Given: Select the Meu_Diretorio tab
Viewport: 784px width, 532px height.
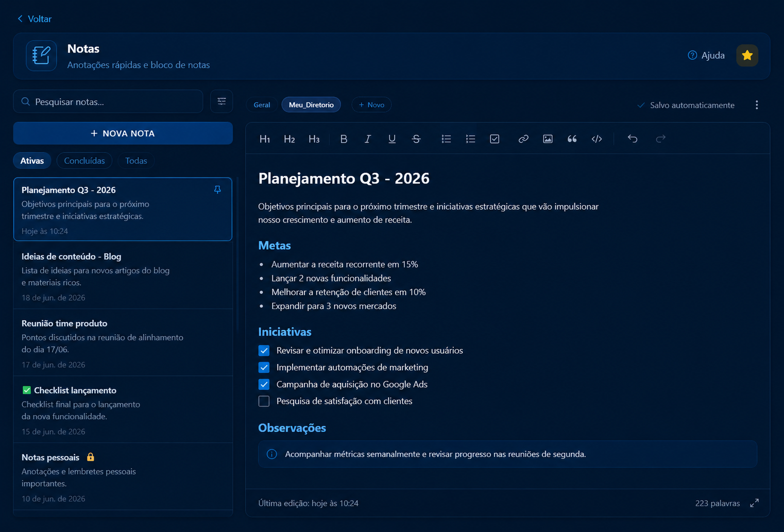Looking at the screenshot, I should (311, 105).
